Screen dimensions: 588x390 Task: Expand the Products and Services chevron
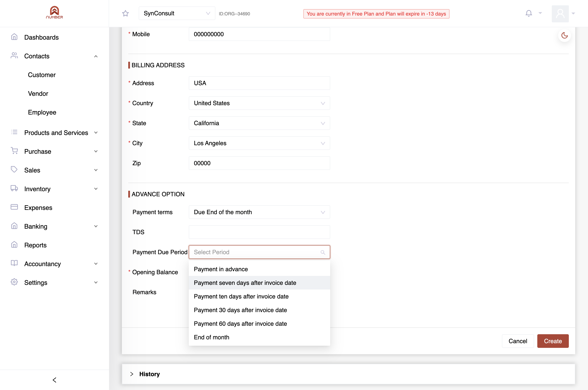pyautogui.click(x=96, y=133)
